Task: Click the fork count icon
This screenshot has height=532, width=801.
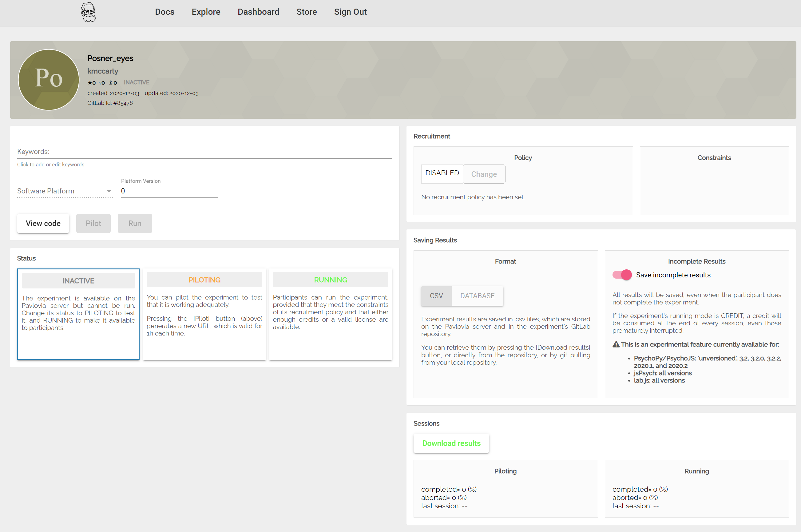Action: click(x=101, y=83)
